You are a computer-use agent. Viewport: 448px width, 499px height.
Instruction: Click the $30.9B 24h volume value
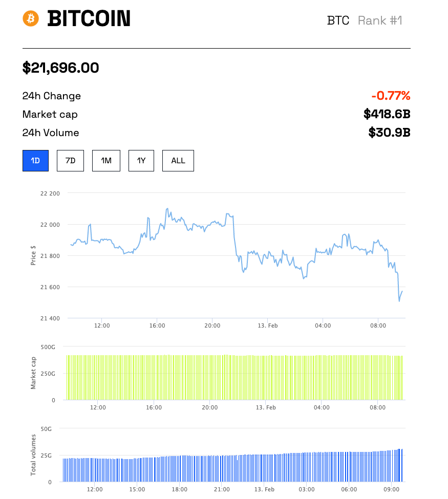[x=389, y=133]
